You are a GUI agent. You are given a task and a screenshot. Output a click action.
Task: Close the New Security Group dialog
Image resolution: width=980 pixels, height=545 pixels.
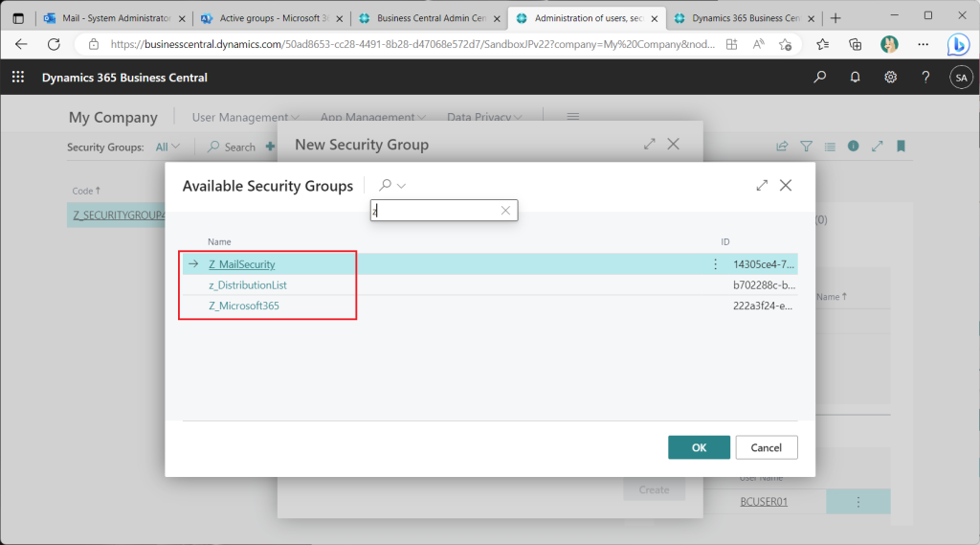tap(673, 144)
